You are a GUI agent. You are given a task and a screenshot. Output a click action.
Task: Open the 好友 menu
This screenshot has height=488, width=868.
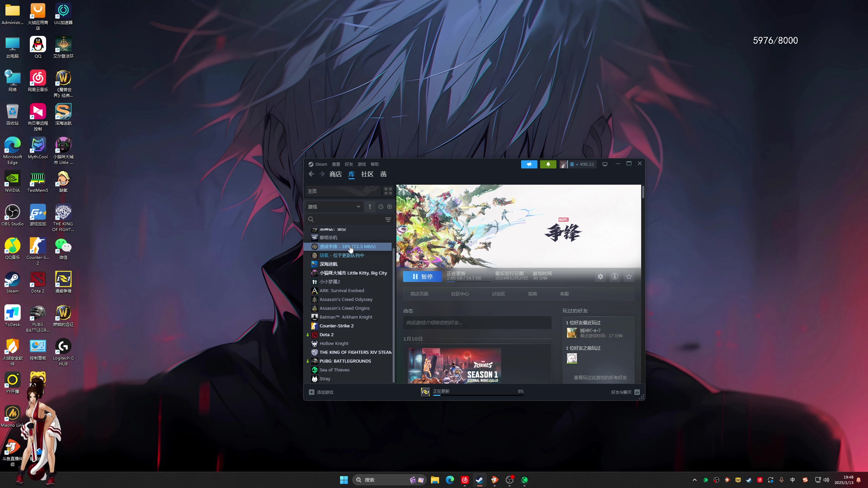pos(349,164)
